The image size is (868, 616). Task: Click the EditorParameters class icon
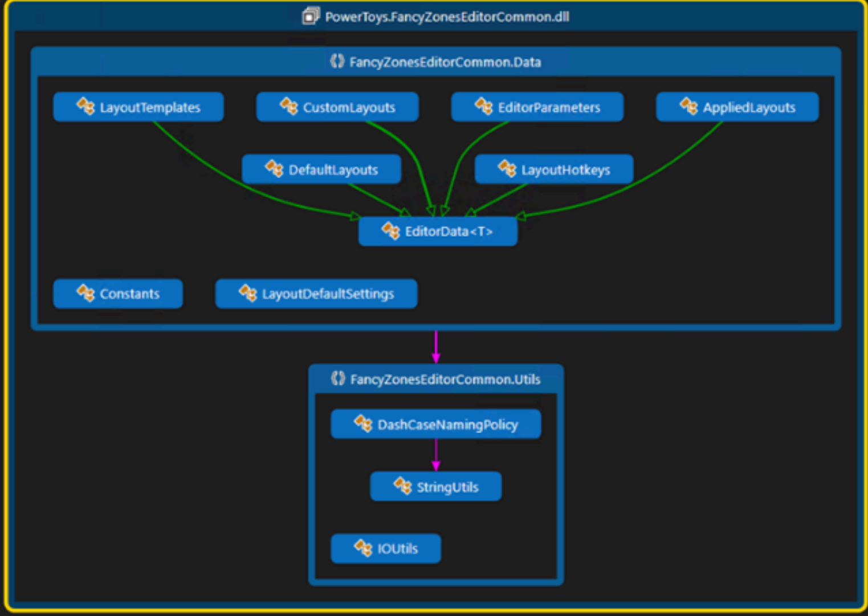coord(485,107)
